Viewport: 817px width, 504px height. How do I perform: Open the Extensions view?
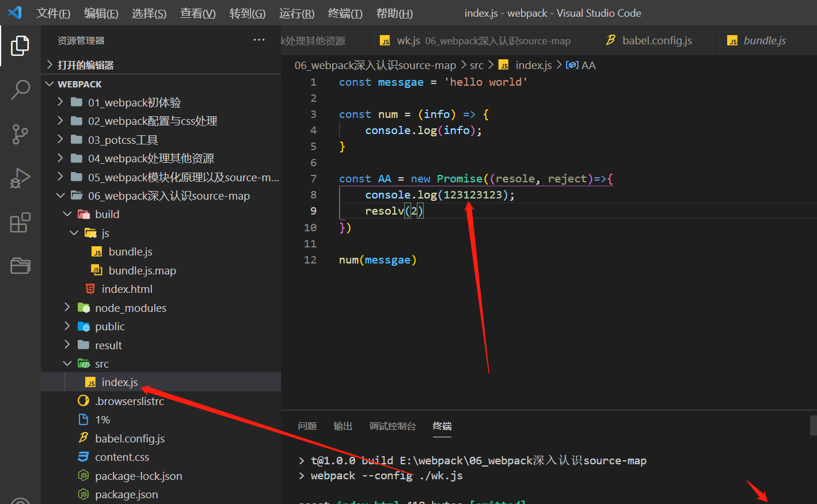20,223
